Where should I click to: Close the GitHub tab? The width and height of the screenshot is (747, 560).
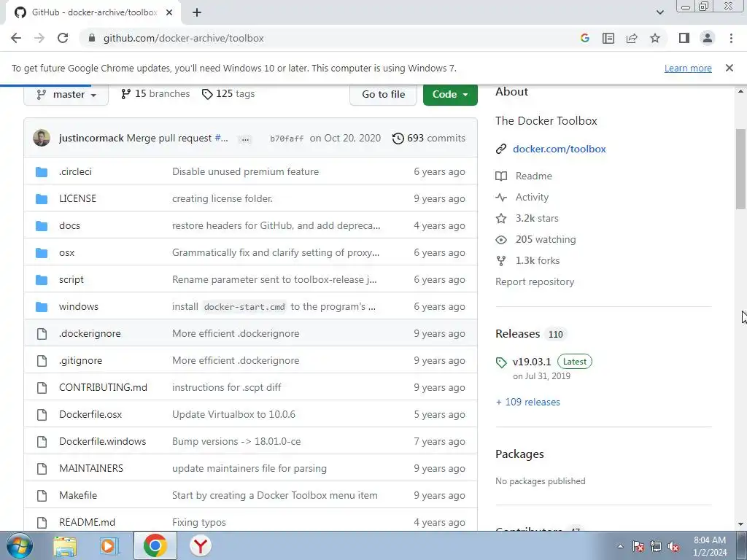pos(169,12)
